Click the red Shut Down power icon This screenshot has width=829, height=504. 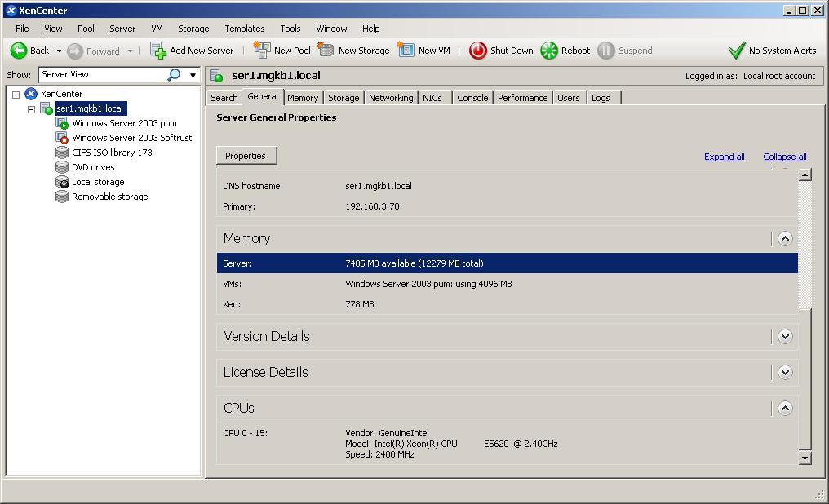(x=478, y=51)
